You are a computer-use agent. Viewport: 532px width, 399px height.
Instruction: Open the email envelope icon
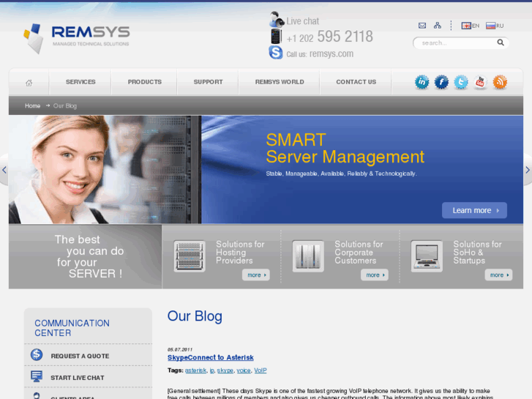click(x=422, y=26)
